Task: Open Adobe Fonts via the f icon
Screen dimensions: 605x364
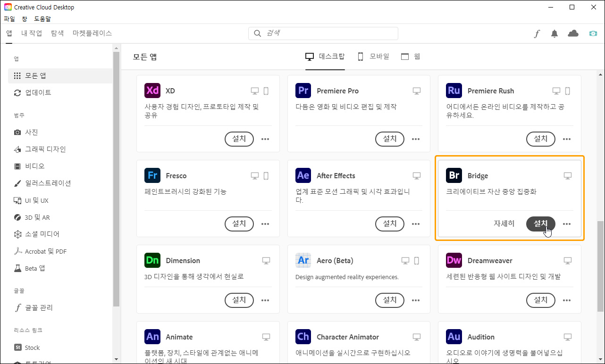Action: [x=537, y=33]
